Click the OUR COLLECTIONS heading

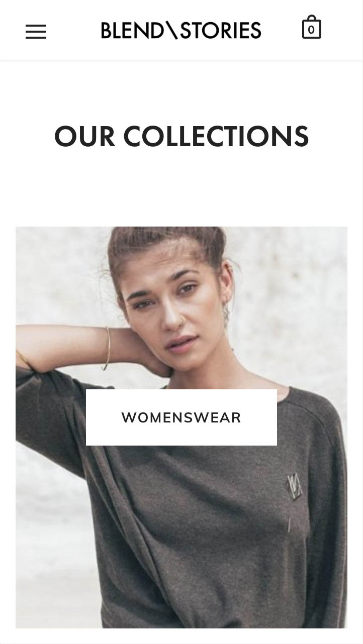pos(181,136)
